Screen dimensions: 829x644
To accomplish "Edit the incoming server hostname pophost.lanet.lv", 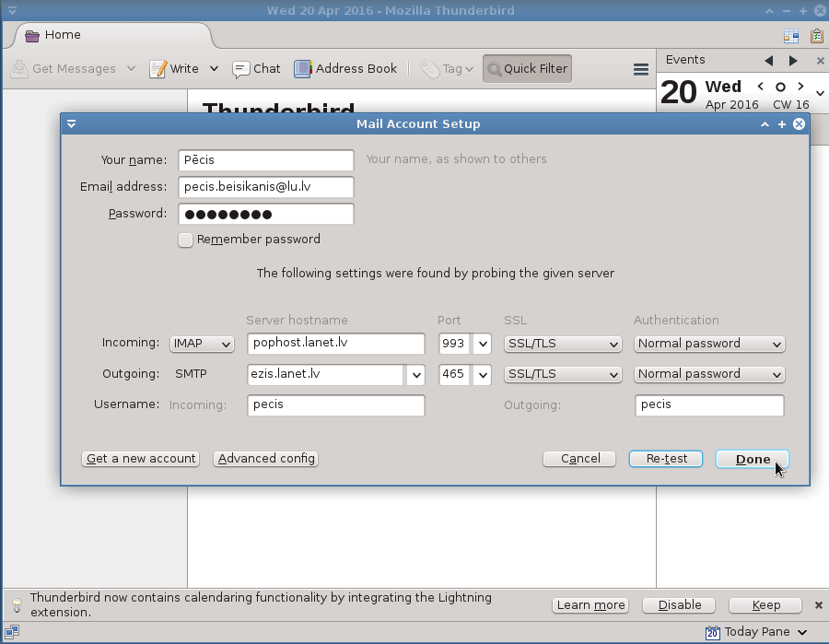I will pyautogui.click(x=335, y=344).
